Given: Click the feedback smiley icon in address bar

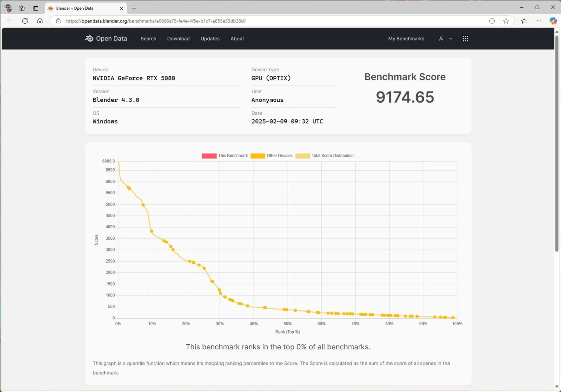Looking at the screenshot, I should (492, 21).
